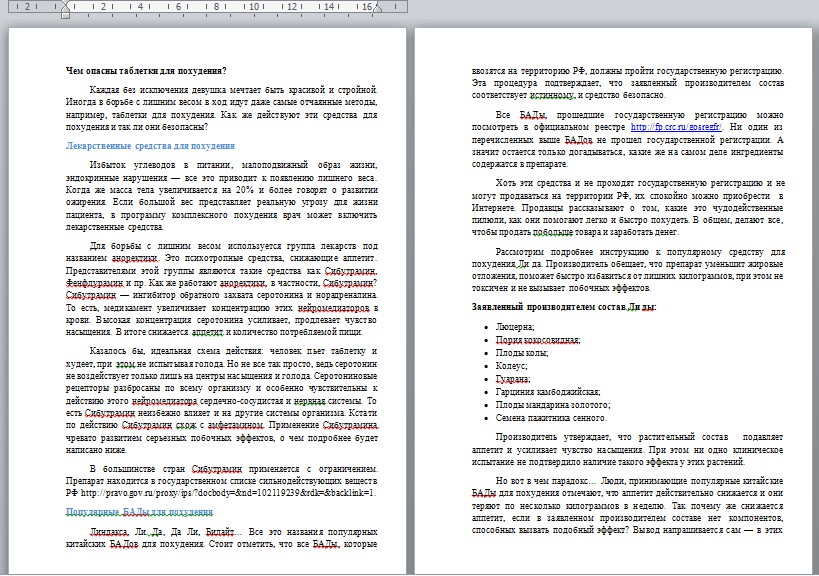Screen dimensions: 819x576
Task: Click the value '20%' in the text
Action: tap(244, 190)
